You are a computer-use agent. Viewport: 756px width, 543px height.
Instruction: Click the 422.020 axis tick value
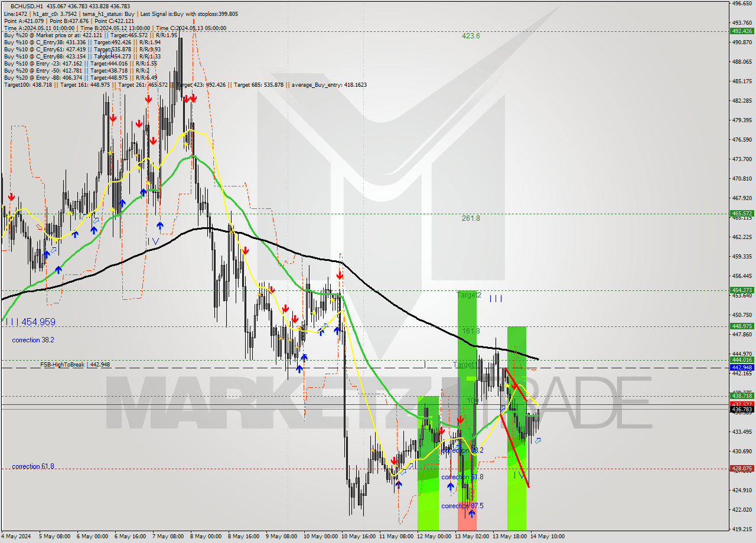coord(742,510)
